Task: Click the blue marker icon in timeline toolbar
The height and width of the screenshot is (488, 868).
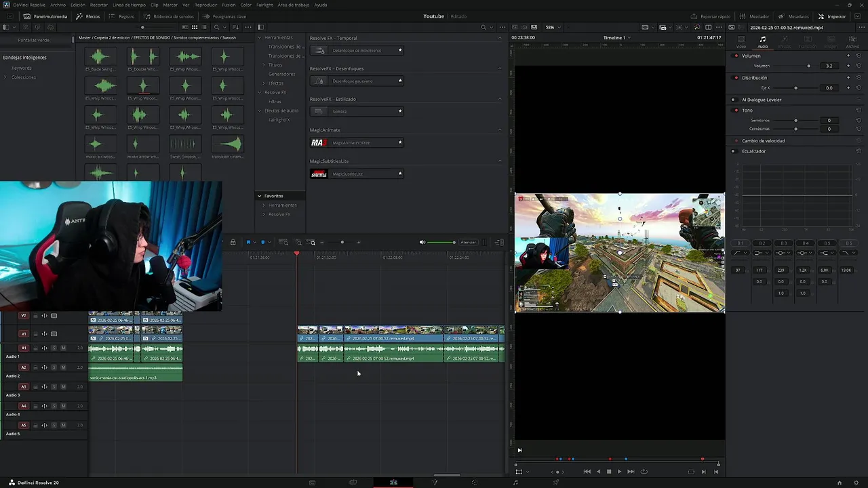Action: coord(262,242)
